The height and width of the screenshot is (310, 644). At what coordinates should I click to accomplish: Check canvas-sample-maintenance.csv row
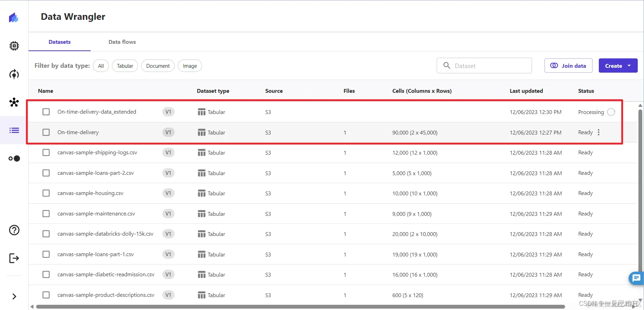[46, 213]
